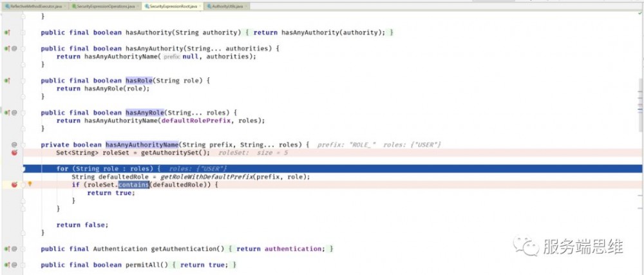Click the purple authentication field reference

(x=293, y=249)
